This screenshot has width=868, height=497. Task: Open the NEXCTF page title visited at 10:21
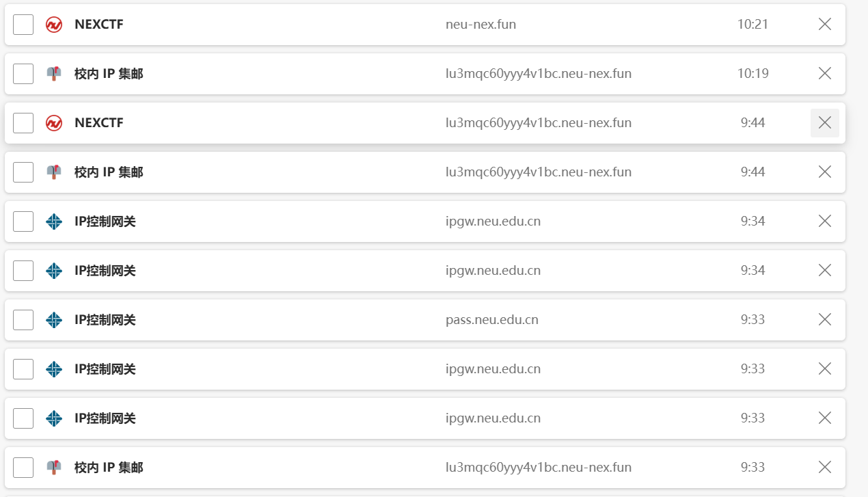click(99, 25)
